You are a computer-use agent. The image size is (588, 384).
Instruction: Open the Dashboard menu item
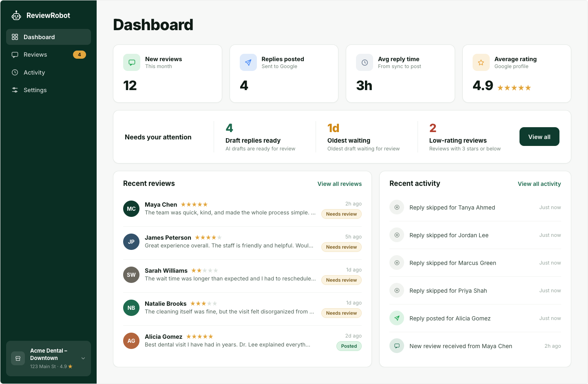[x=49, y=37]
